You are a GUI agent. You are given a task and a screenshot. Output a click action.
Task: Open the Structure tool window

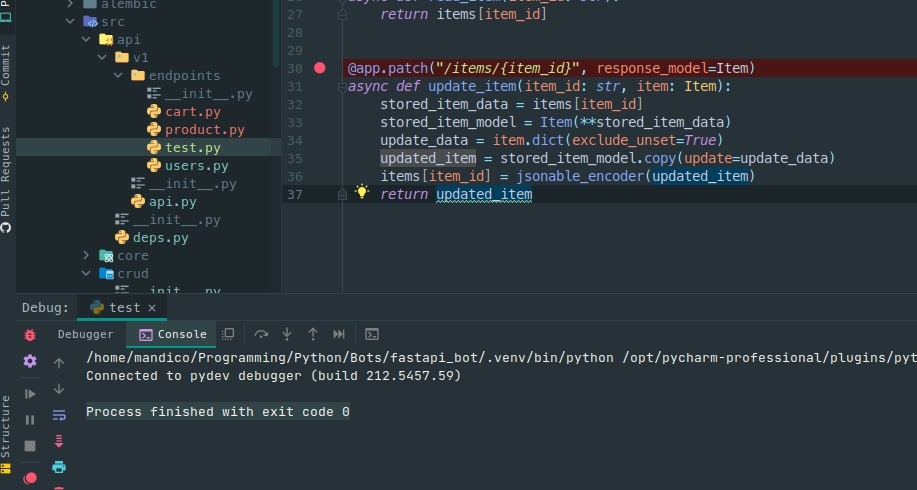[x=6, y=433]
